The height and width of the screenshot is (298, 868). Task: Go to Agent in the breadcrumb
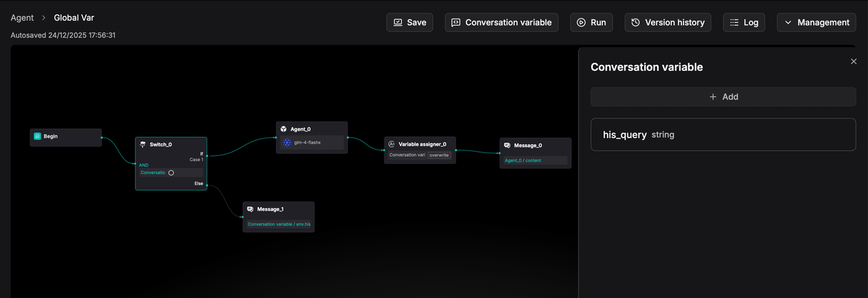click(x=22, y=18)
